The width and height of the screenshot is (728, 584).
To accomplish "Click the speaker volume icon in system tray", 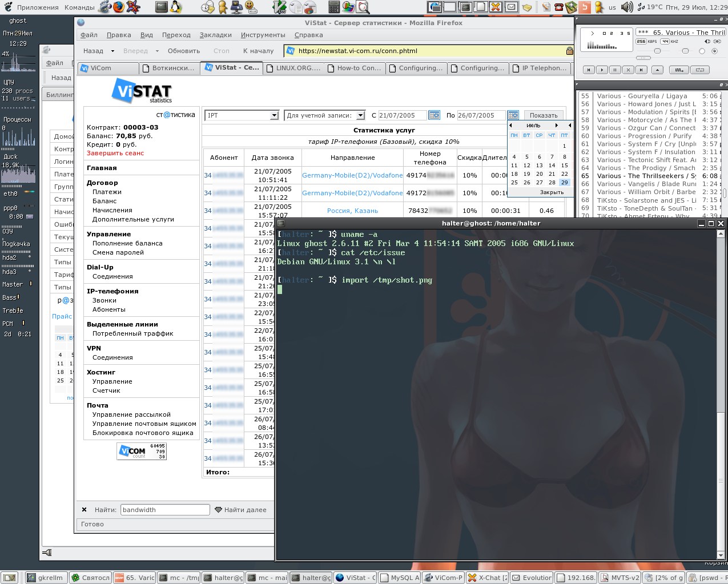I will 627,7.
